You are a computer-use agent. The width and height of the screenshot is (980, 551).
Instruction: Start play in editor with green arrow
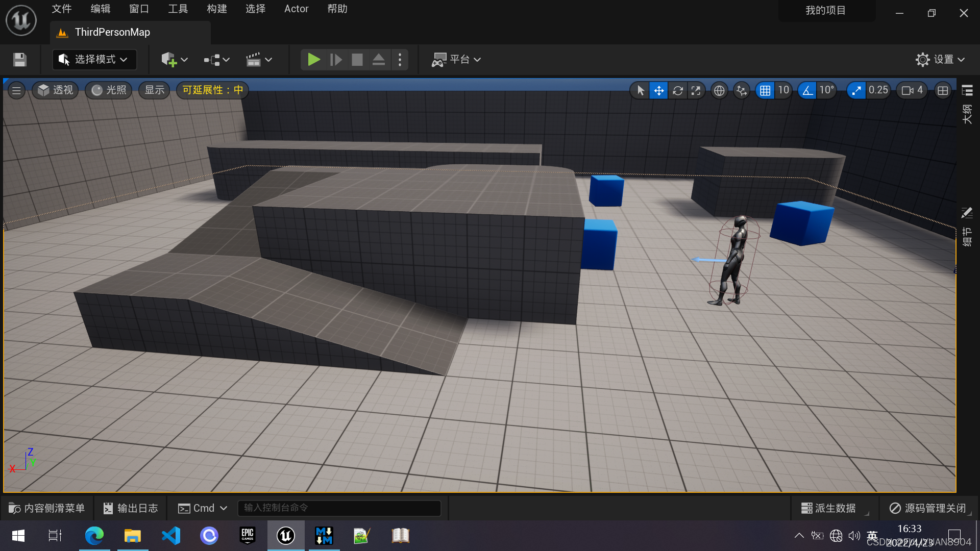[313, 60]
